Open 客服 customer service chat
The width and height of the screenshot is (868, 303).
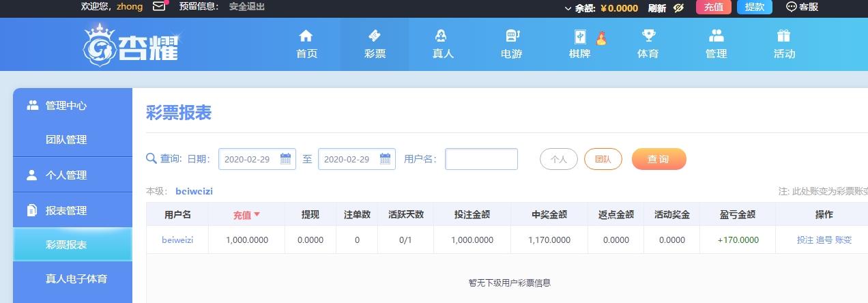point(802,8)
